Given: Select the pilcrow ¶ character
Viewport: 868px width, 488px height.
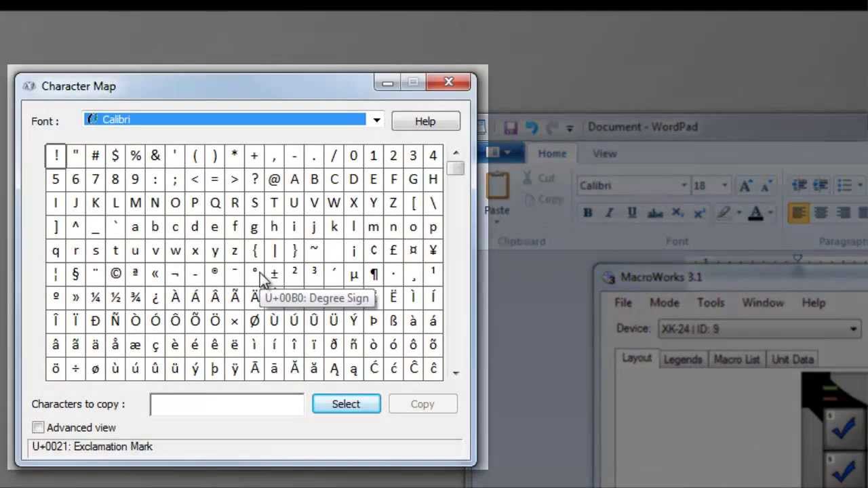Looking at the screenshot, I should (x=373, y=274).
